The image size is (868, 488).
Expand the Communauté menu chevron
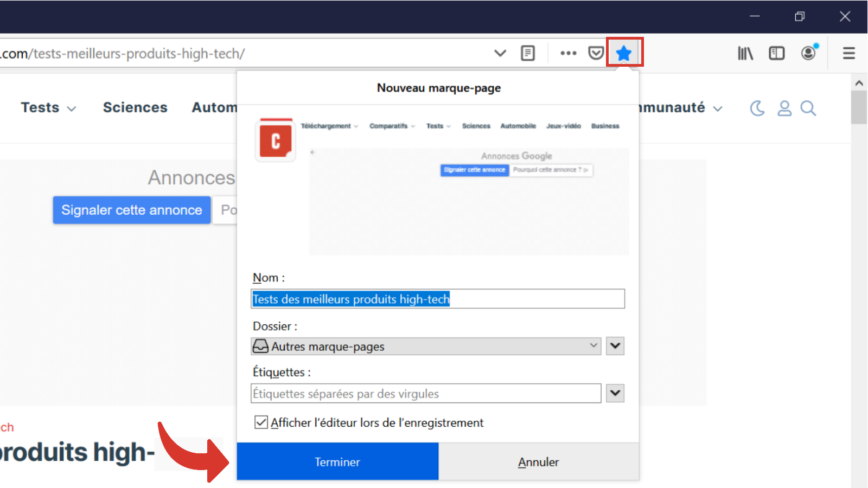click(x=718, y=108)
